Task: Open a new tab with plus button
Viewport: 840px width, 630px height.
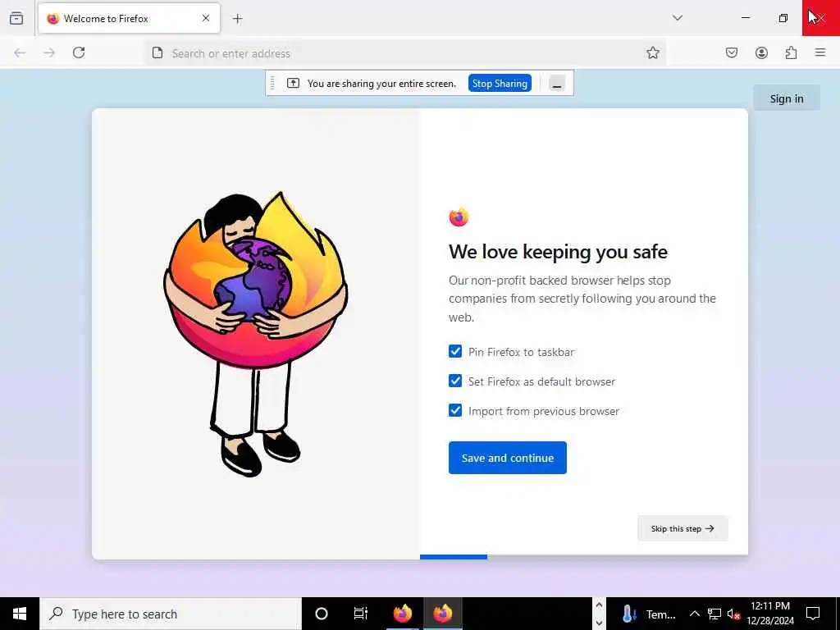Action: (237, 19)
